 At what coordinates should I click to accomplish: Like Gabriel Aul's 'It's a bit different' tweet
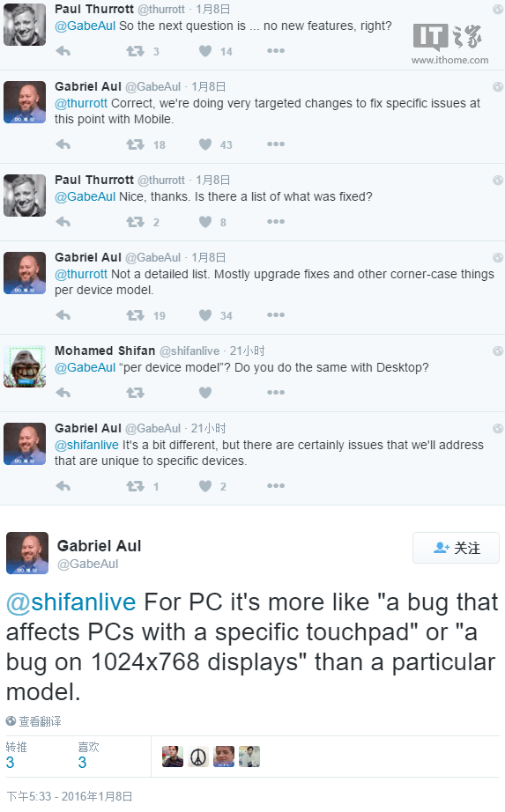point(205,486)
